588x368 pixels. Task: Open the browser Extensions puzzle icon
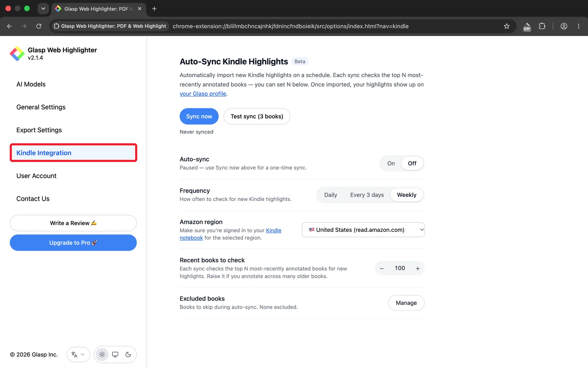542,26
